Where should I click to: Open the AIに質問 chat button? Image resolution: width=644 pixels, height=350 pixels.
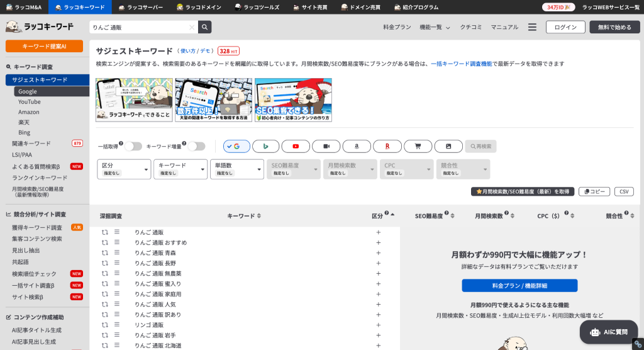pos(609,332)
